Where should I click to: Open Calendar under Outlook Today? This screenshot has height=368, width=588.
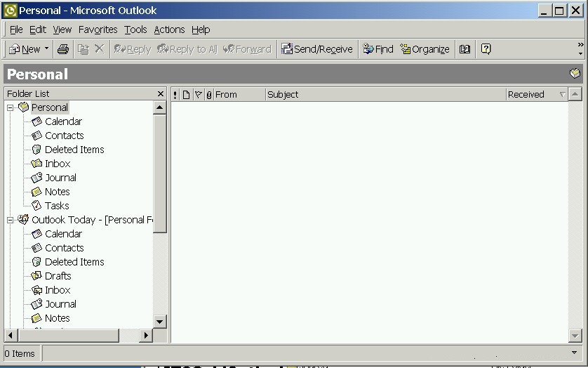tap(63, 234)
